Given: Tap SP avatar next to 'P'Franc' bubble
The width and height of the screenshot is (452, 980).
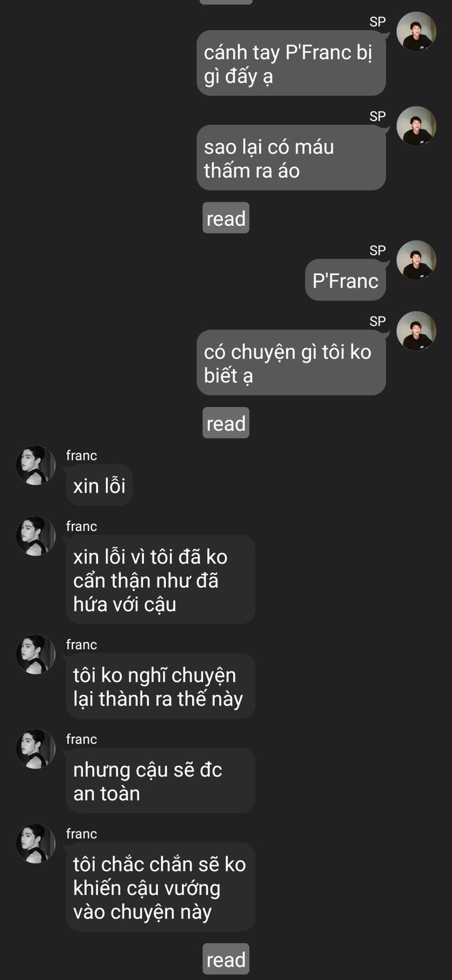Looking at the screenshot, I should tap(416, 260).
